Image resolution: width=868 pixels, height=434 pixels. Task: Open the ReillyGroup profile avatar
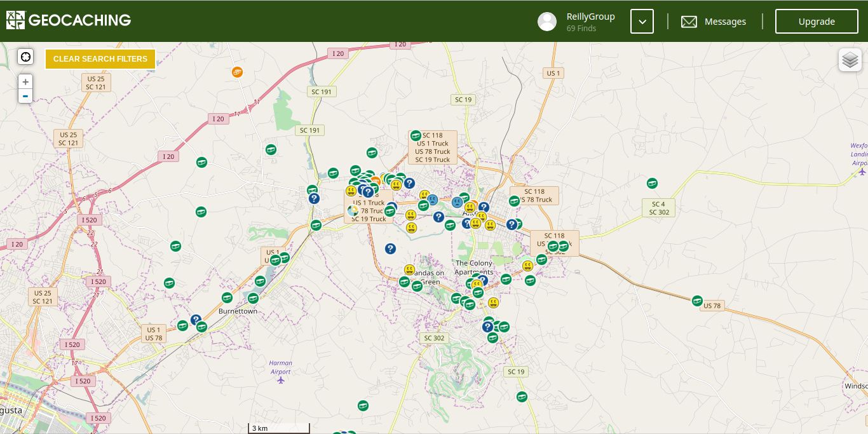pos(547,21)
